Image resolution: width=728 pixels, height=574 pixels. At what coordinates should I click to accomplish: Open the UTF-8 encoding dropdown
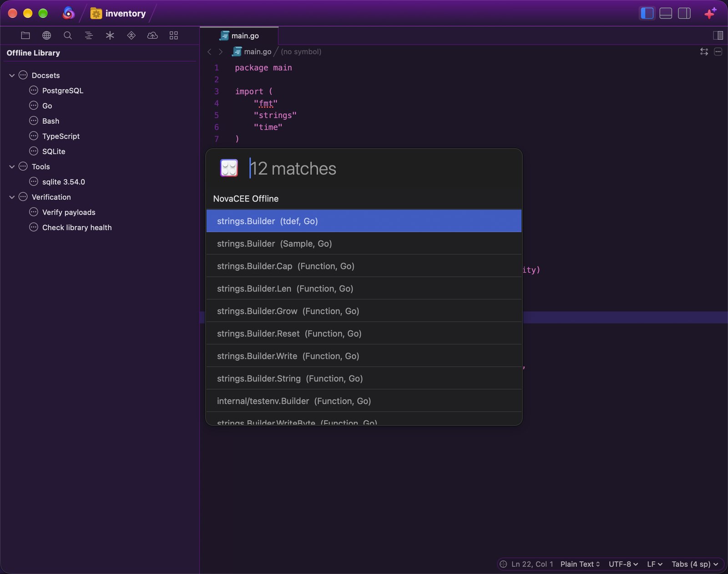click(623, 564)
